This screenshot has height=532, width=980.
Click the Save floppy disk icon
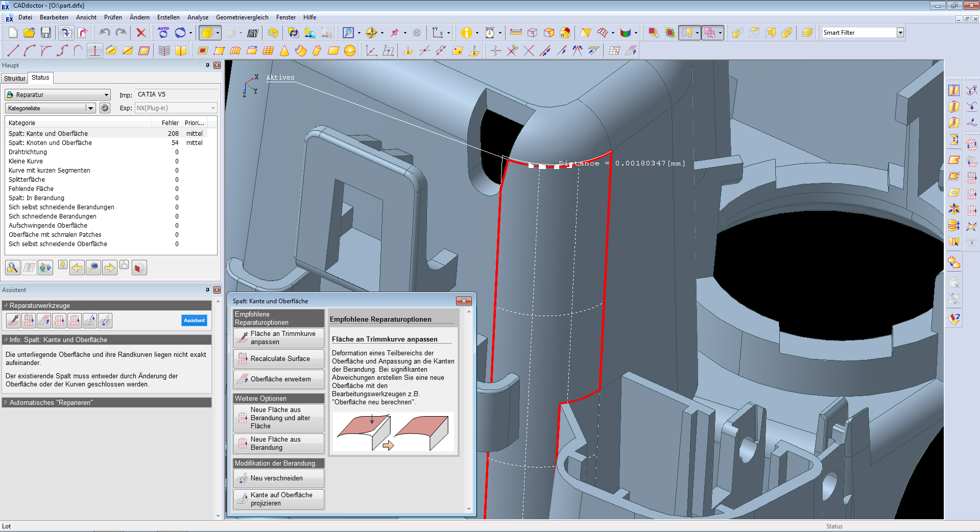pos(46,33)
